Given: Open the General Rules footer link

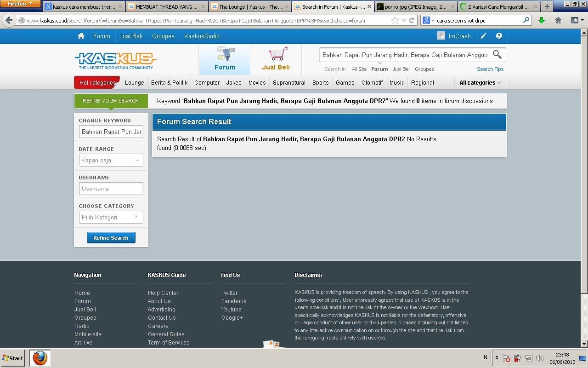Looking at the screenshot, I should click(166, 334).
